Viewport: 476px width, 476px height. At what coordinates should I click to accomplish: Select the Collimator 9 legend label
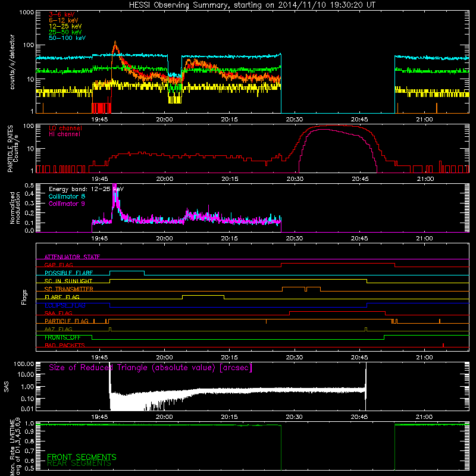point(67,203)
